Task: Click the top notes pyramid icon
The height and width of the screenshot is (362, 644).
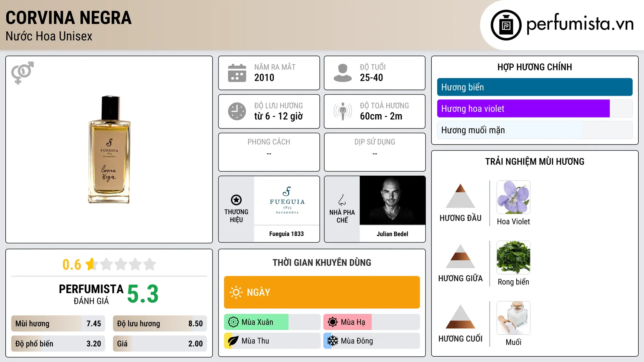Action: (x=460, y=196)
